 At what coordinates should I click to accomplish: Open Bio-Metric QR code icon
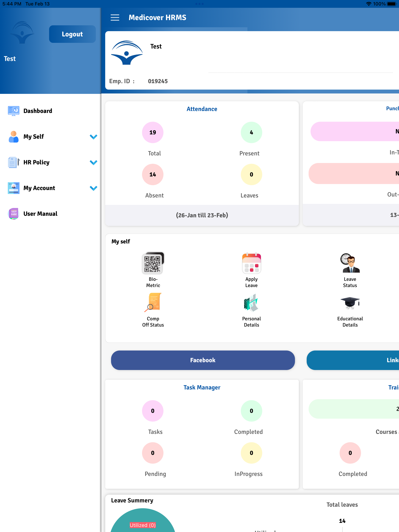pos(153,263)
